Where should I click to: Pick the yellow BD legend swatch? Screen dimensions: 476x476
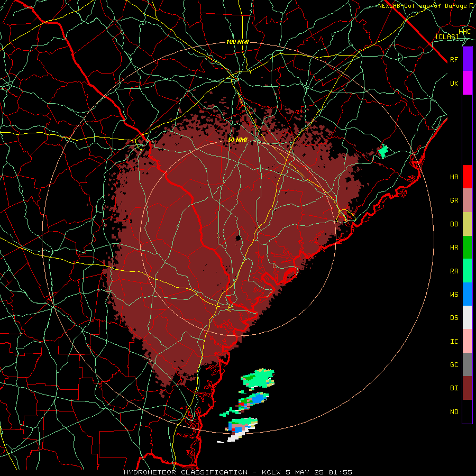point(467,224)
